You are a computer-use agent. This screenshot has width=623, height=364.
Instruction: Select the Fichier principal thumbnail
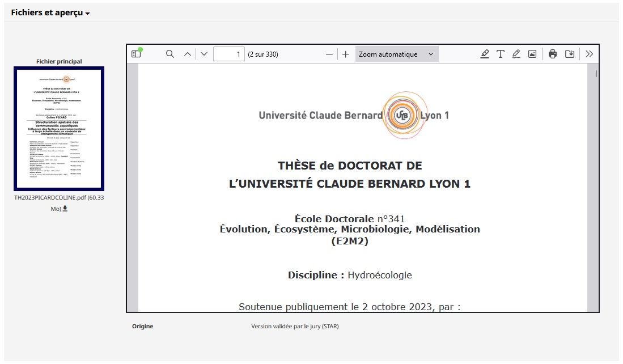pyautogui.click(x=59, y=128)
